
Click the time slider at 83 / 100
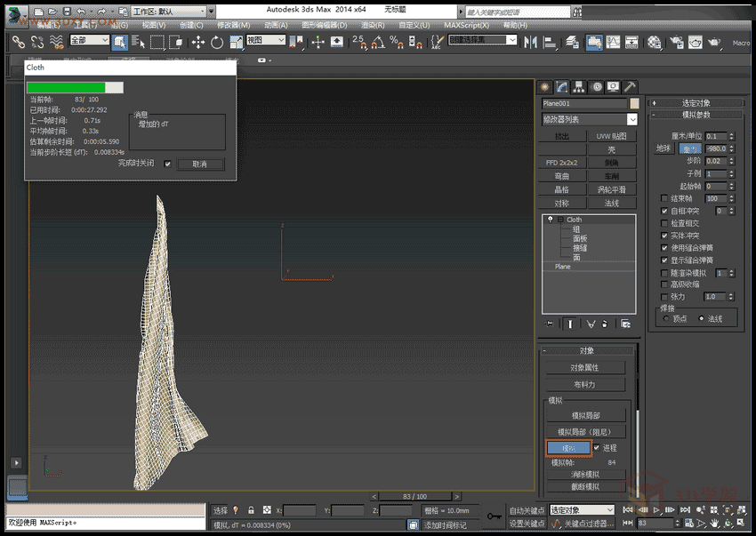point(414,496)
